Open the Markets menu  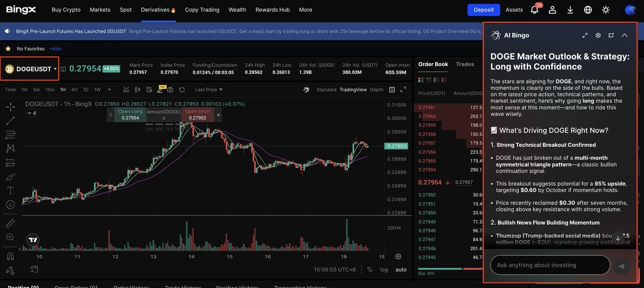[x=100, y=10]
